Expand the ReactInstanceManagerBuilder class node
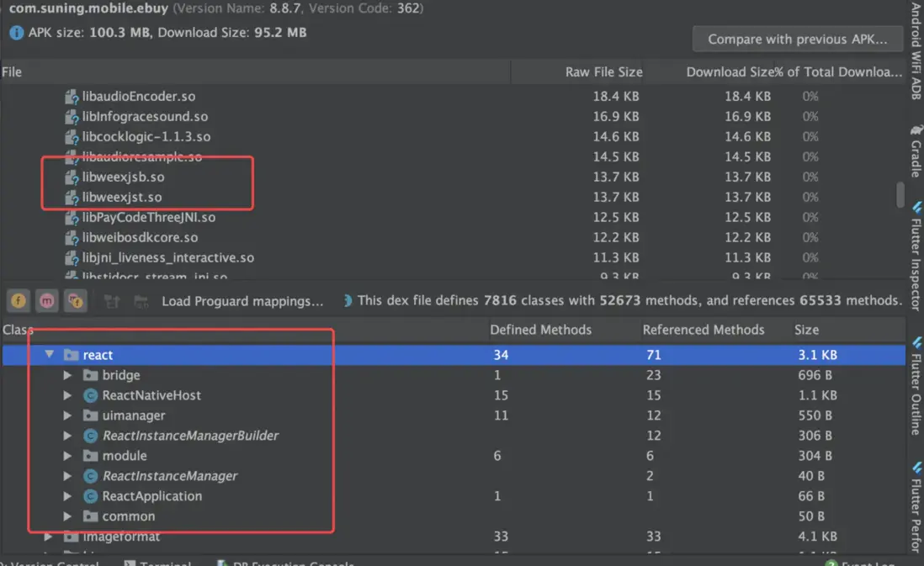 pyautogui.click(x=68, y=436)
